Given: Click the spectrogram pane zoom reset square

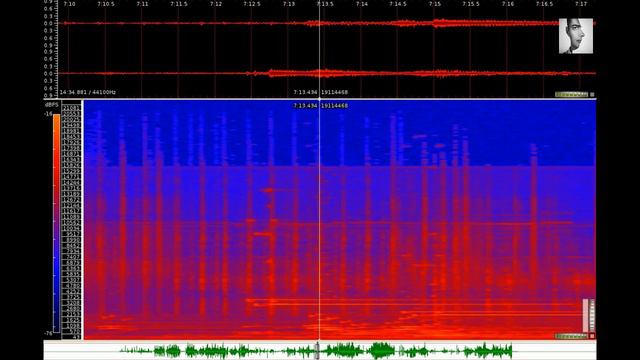Looking at the screenshot, I should 592,336.
